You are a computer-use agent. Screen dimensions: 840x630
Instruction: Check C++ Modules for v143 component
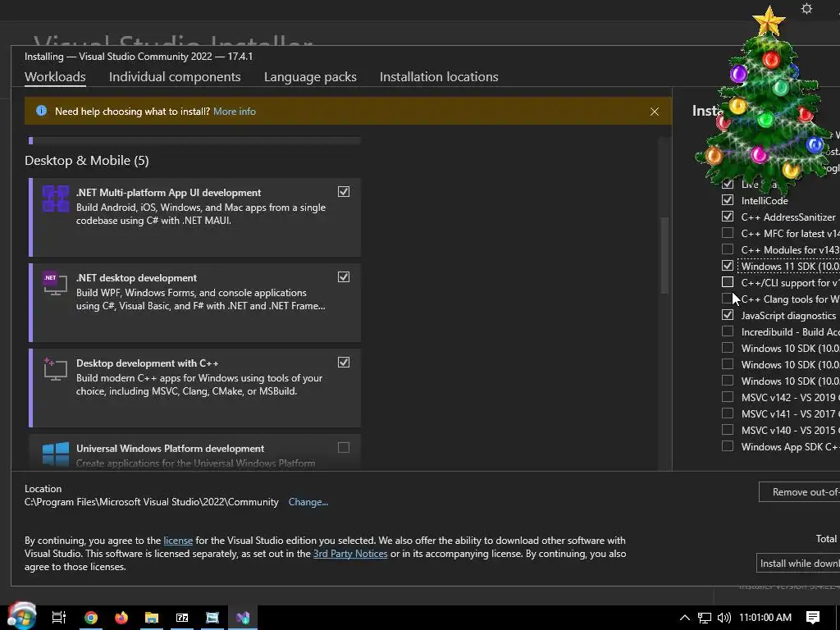coord(728,249)
